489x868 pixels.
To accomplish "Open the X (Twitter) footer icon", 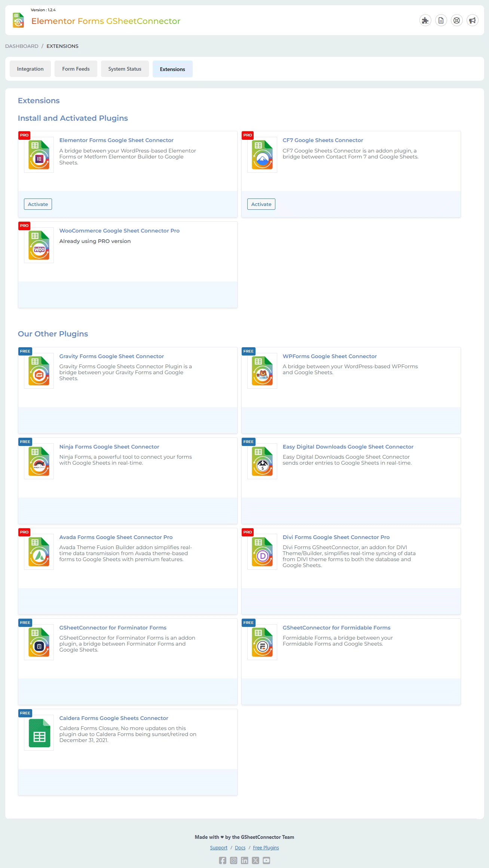I will pyautogui.click(x=256, y=860).
